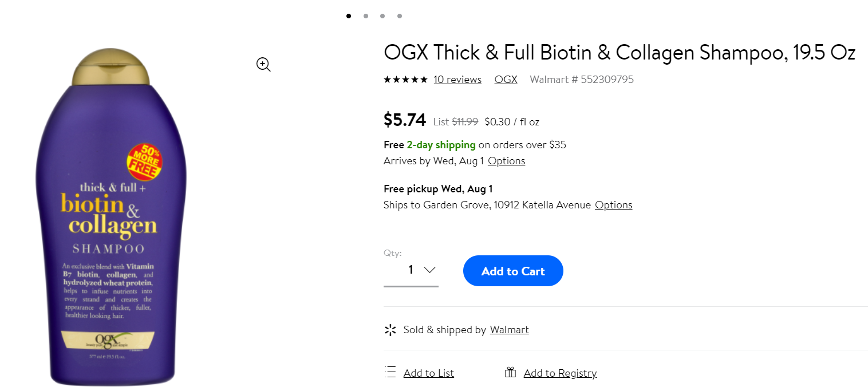Select the fourth carousel dot
Screen dimensions: 868x391
point(399,16)
